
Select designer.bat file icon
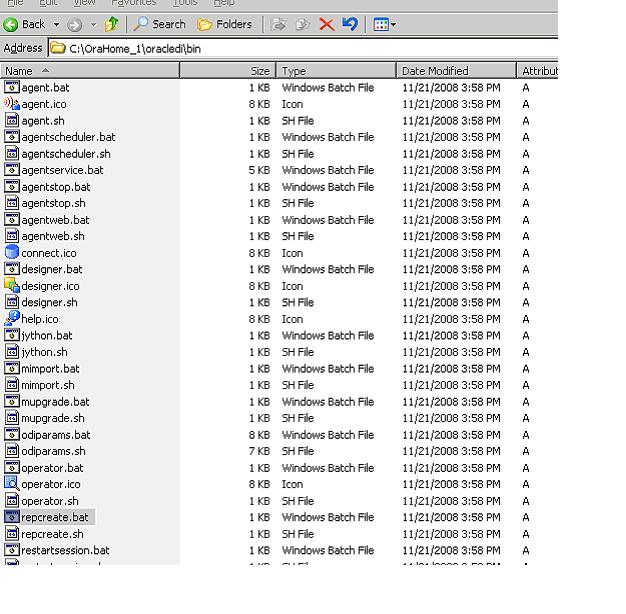pos(12,269)
